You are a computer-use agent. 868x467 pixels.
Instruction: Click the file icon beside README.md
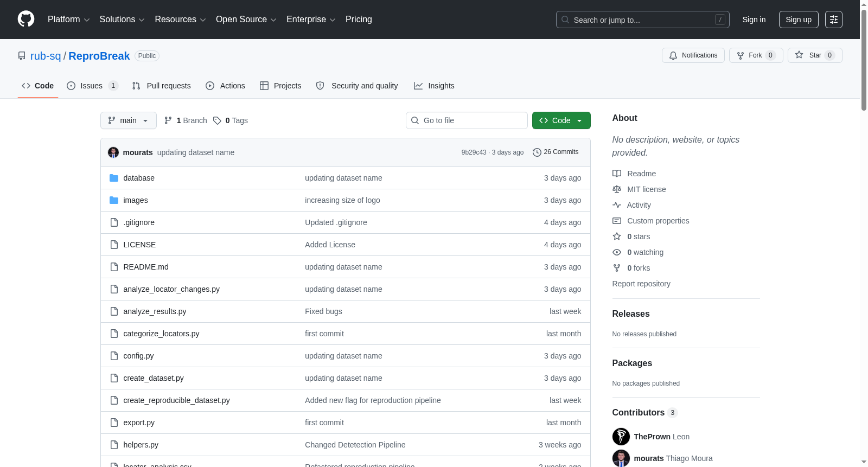[x=114, y=267]
